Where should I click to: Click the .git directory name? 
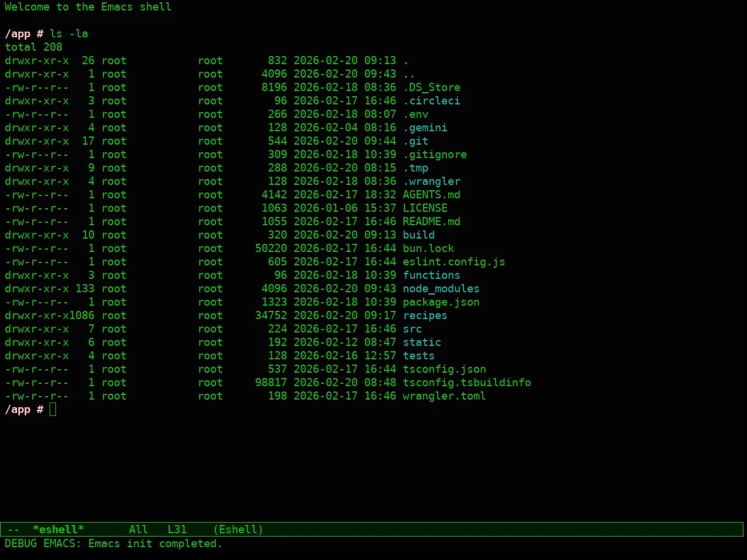click(416, 141)
